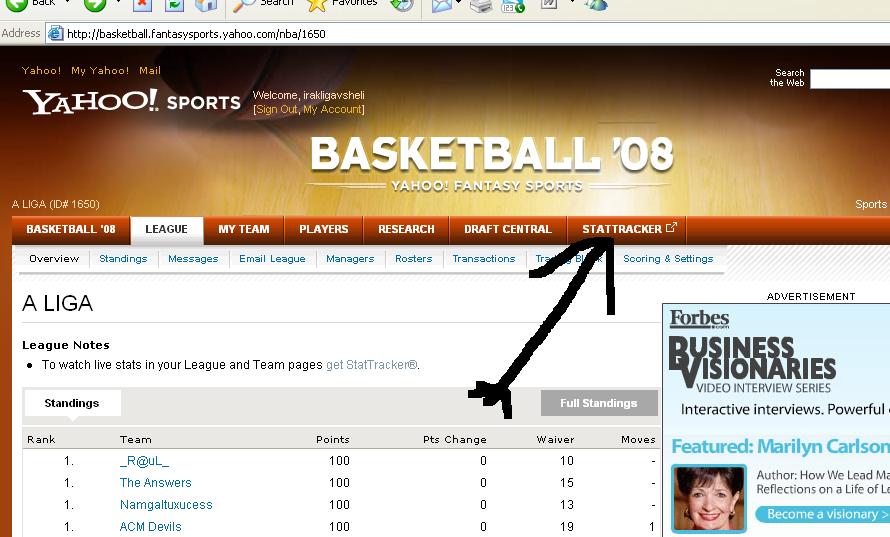
Task: Open Scoring & Settings link
Action: pyautogui.click(x=668, y=259)
